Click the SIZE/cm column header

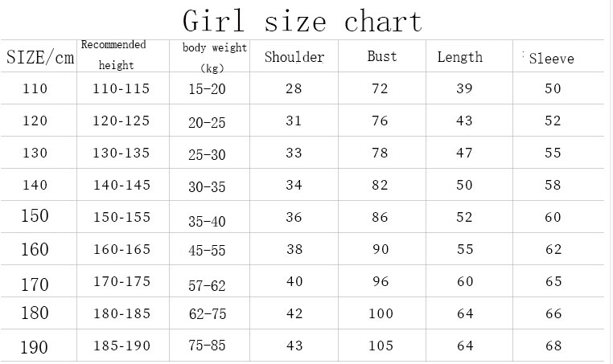(40, 57)
